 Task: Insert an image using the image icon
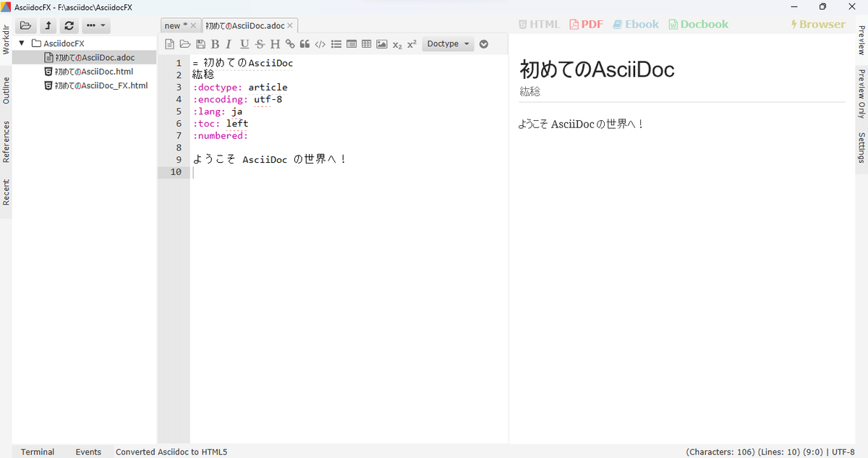click(381, 43)
